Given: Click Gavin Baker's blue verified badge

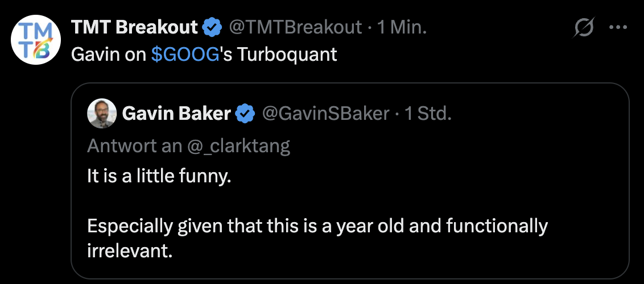Looking at the screenshot, I should coord(246,114).
